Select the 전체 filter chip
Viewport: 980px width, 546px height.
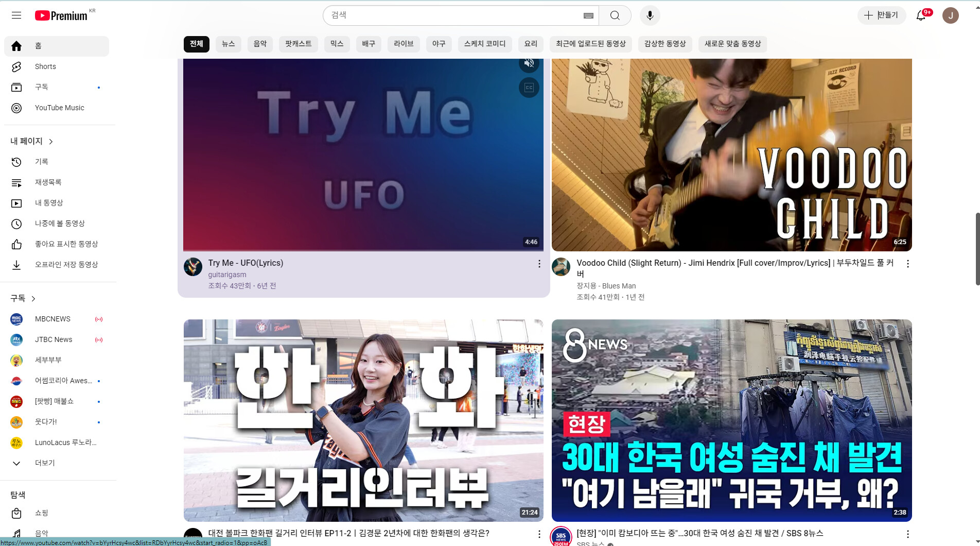point(196,44)
